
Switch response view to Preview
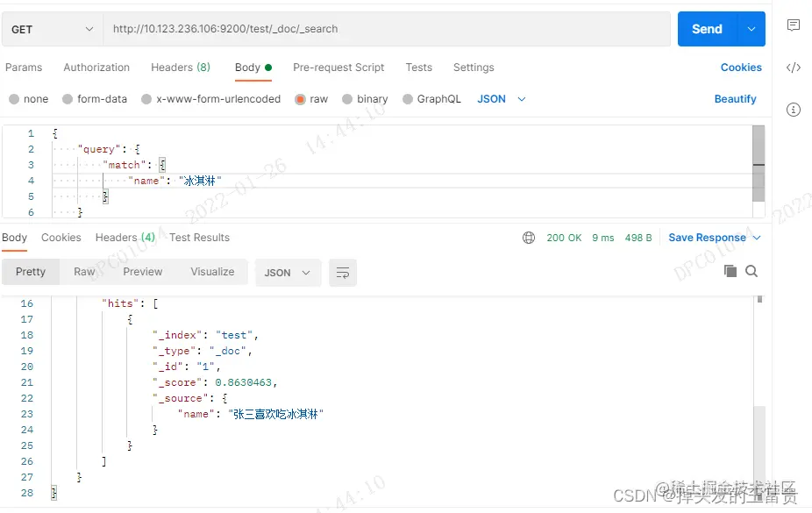coord(142,272)
